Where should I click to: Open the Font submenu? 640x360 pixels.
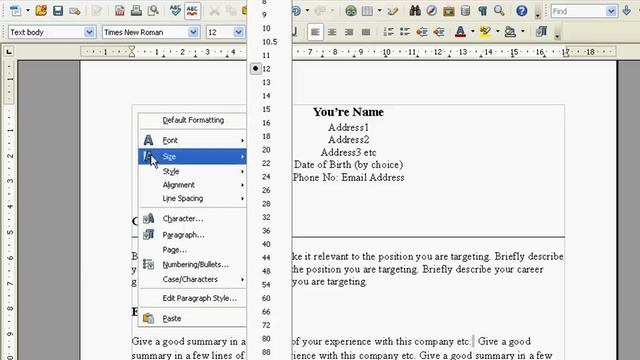pos(193,140)
